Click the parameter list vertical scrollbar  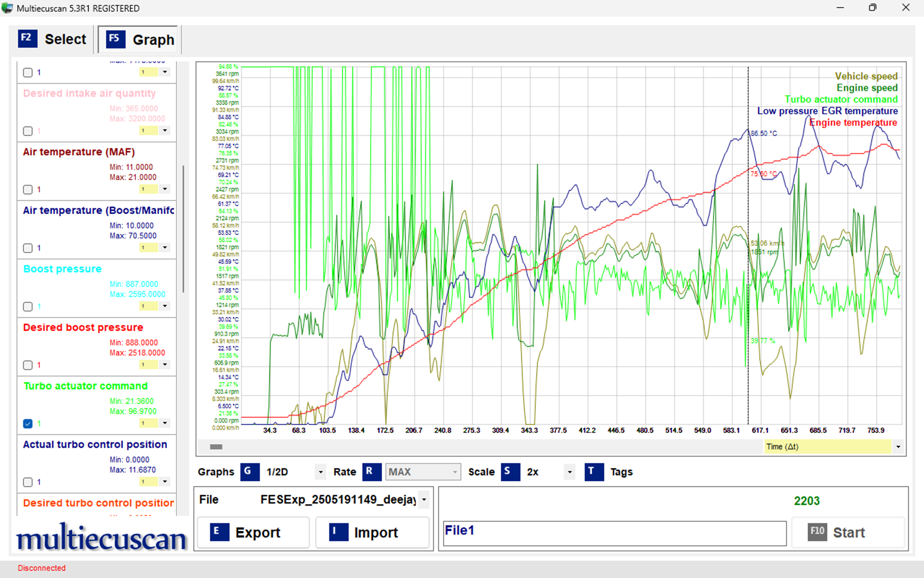(x=183, y=229)
